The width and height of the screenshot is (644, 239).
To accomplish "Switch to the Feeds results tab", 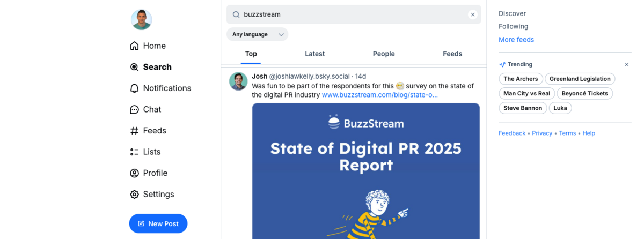I will 452,54.
